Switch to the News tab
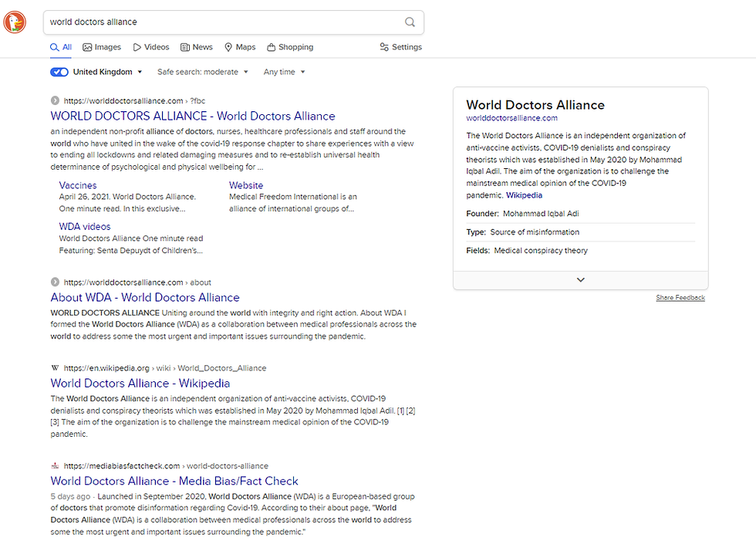756x551 pixels. point(196,47)
